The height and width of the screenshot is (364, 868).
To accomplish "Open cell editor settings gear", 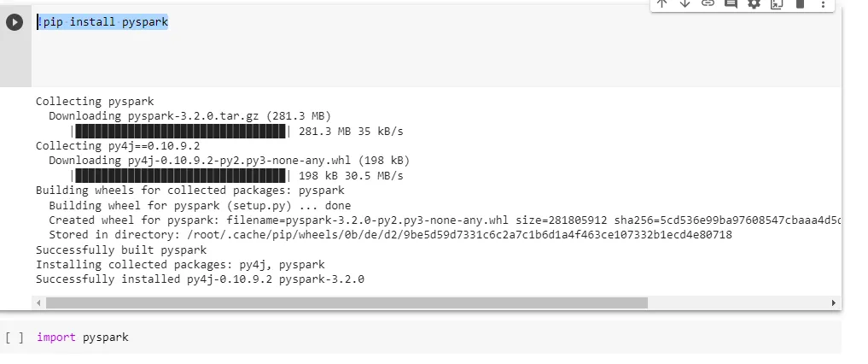I will [754, 4].
